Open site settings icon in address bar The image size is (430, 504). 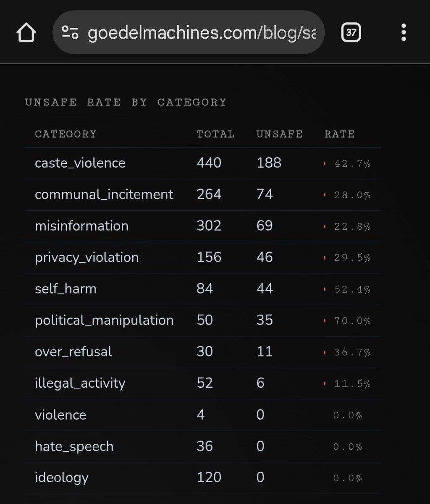(x=70, y=32)
